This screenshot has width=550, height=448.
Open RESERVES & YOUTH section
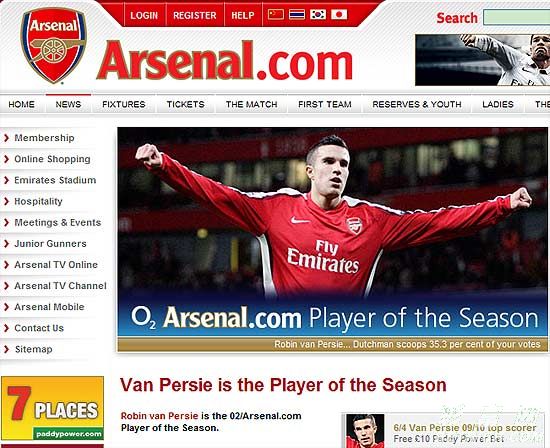[417, 104]
